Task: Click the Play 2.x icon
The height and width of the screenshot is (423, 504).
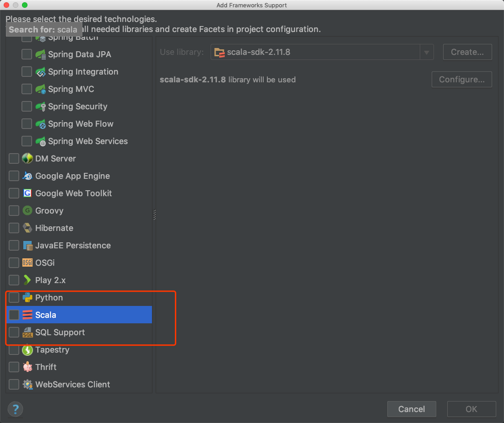Action: click(27, 280)
